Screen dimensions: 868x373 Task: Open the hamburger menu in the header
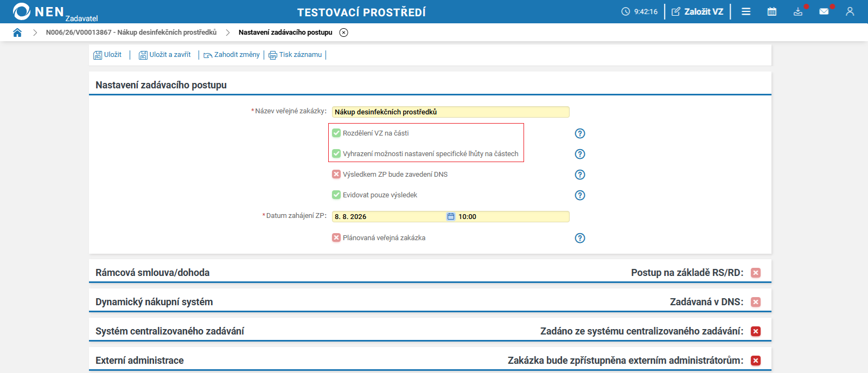coord(746,11)
